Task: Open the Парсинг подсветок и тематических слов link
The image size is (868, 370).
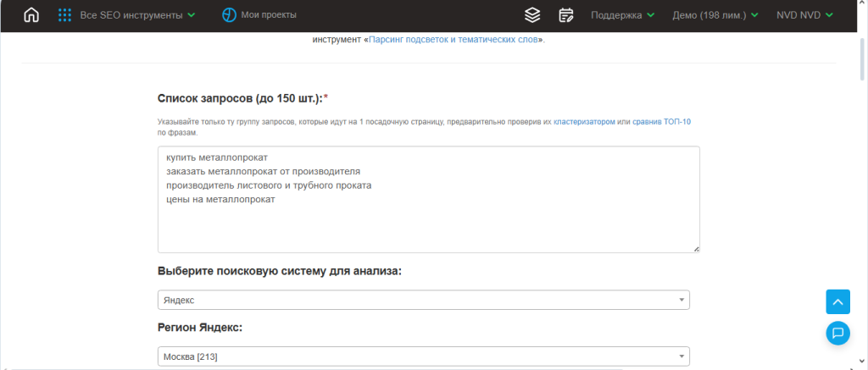Action: click(x=454, y=40)
